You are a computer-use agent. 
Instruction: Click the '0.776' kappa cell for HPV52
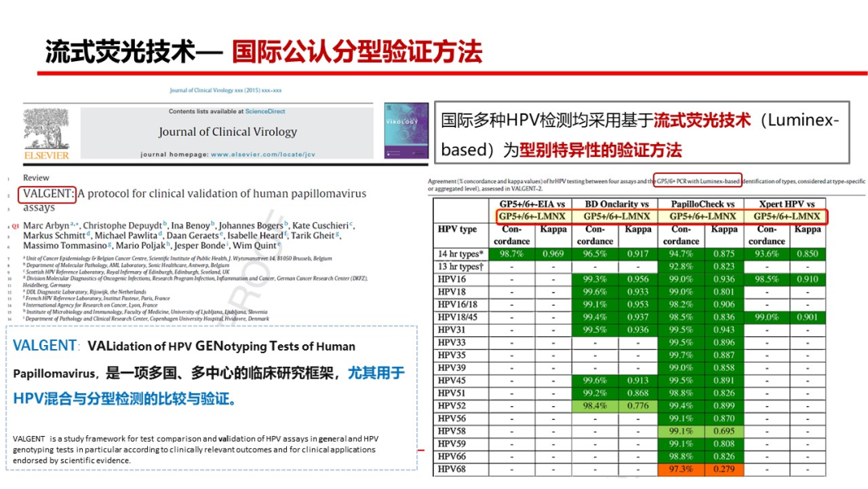tap(637, 405)
